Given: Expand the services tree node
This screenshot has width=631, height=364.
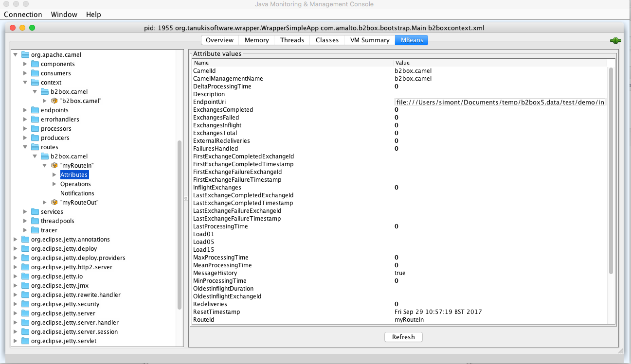Looking at the screenshot, I should pyautogui.click(x=25, y=211).
